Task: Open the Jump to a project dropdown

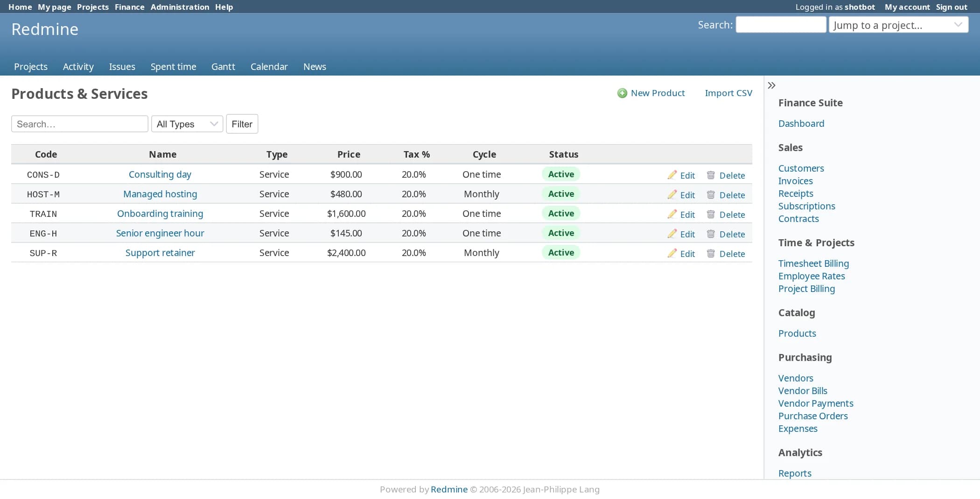Action: point(898,25)
